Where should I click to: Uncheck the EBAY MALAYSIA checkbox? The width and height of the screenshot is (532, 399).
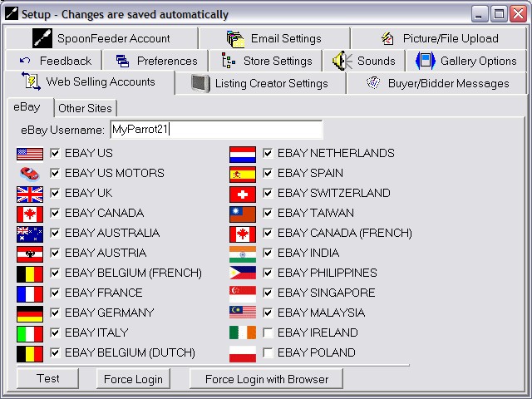[x=268, y=313]
